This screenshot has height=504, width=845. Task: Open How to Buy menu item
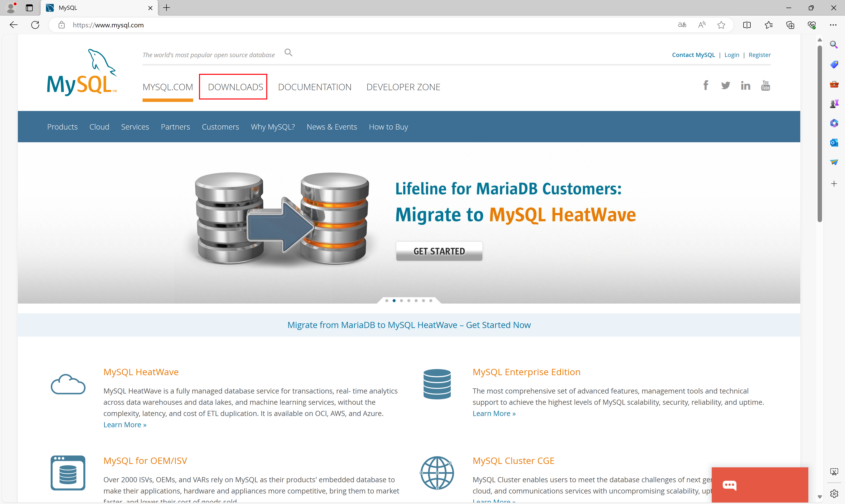[389, 127]
